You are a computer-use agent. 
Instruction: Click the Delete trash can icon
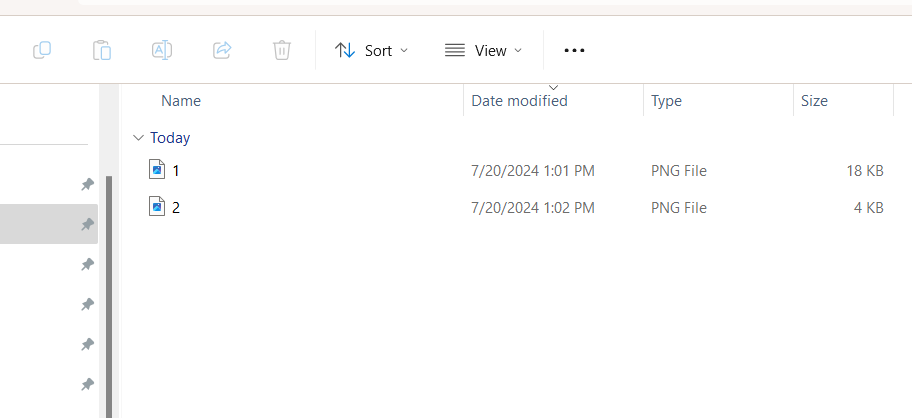click(282, 51)
